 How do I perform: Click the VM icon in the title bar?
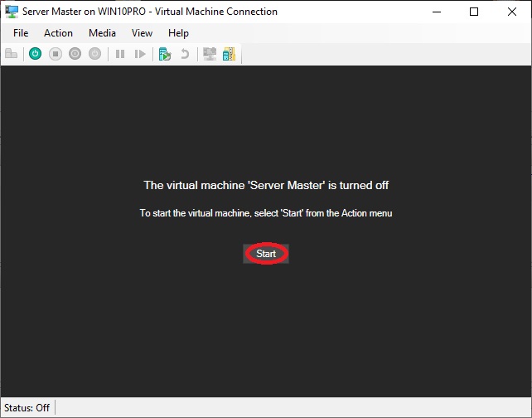tap(12, 12)
